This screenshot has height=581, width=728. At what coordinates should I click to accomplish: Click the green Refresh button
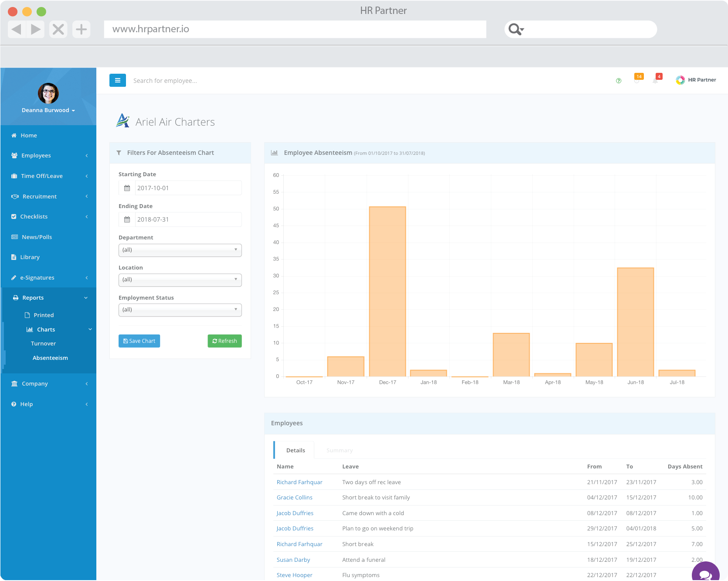click(x=225, y=341)
